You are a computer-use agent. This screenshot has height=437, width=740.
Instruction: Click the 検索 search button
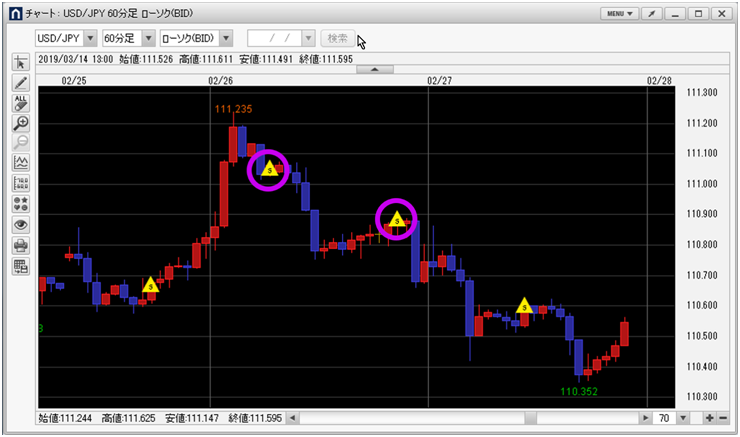pyautogui.click(x=337, y=38)
